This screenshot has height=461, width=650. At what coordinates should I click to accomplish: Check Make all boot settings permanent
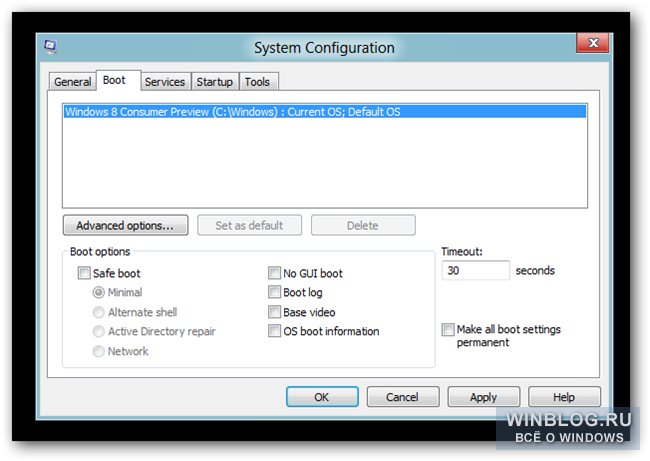coord(448,330)
